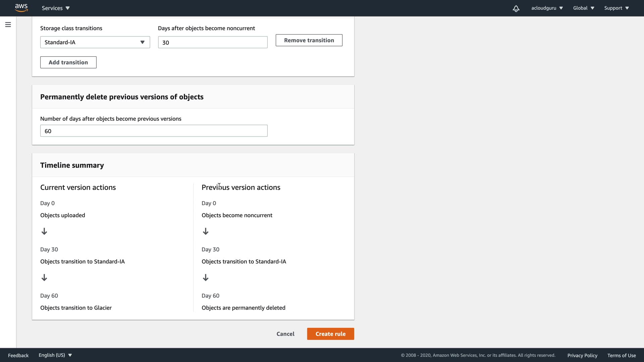Click the AWS logo home icon
Image resolution: width=644 pixels, height=362 pixels.
21,8
